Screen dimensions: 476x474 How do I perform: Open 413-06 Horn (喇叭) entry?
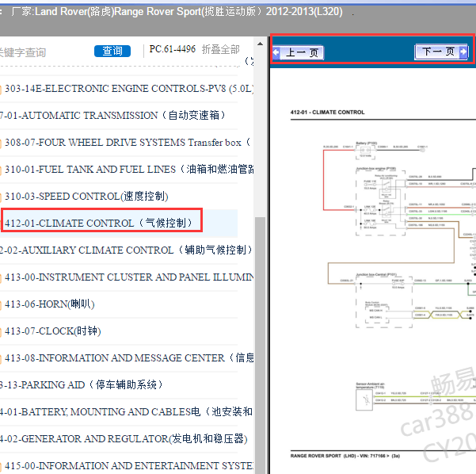pyautogui.click(x=50, y=304)
